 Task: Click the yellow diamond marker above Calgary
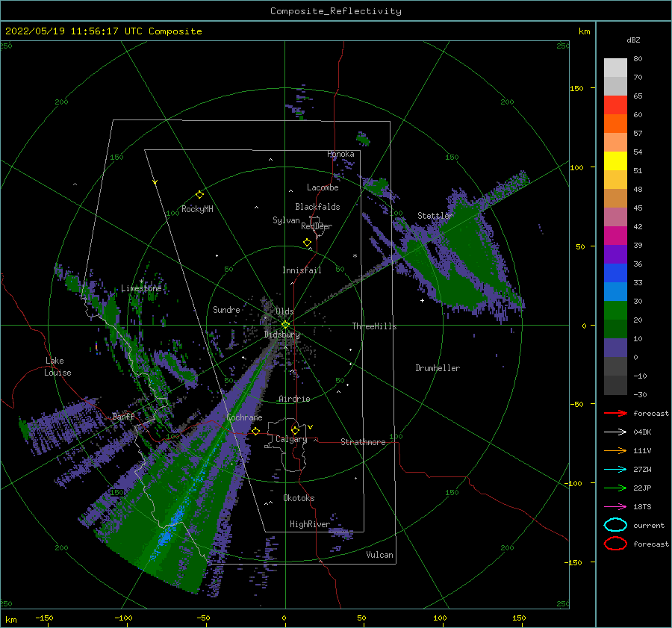295,430
